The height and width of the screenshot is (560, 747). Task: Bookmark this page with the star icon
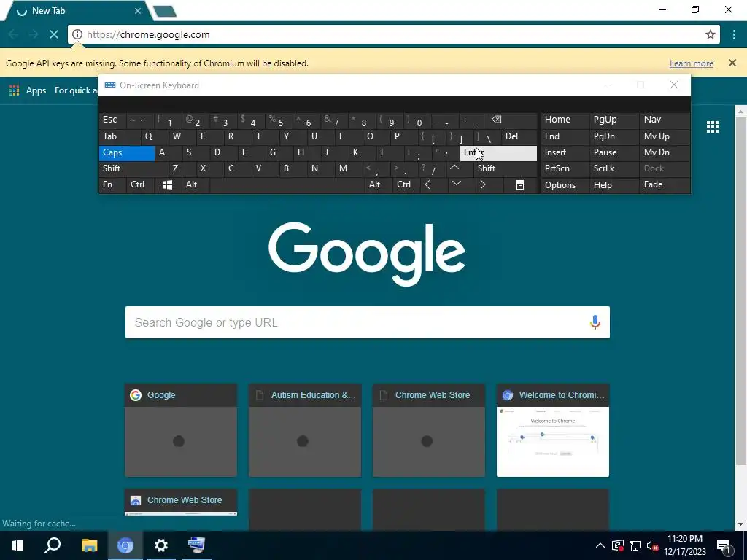coord(711,34)
